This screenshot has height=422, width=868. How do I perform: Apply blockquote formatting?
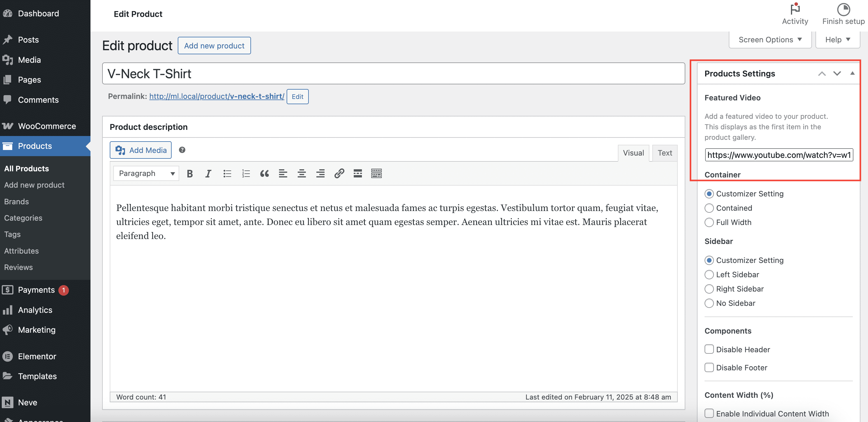(264, 174)
